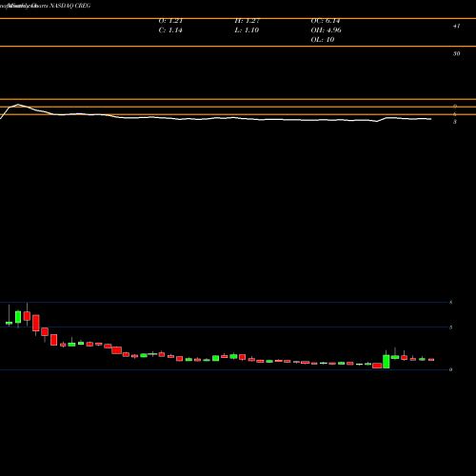The image size is (476, 476).
Task: Select the low value L: 1.10
Action: tap(247, 30)
